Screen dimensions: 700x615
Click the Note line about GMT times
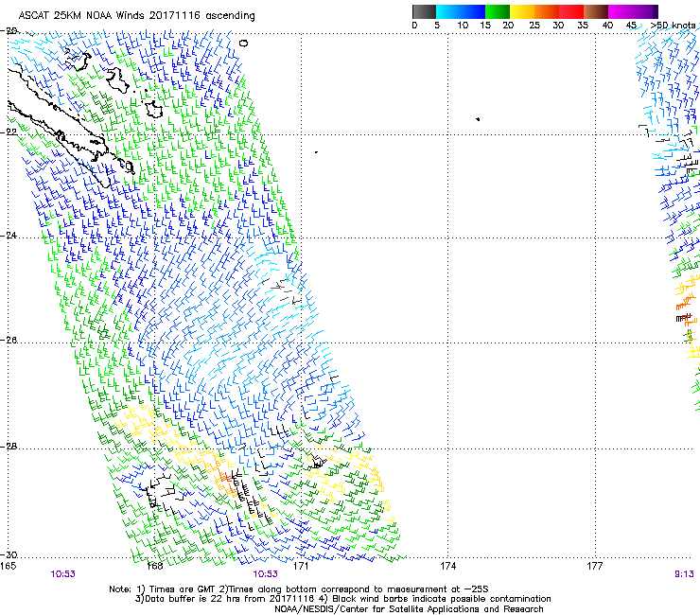point(299,589)
